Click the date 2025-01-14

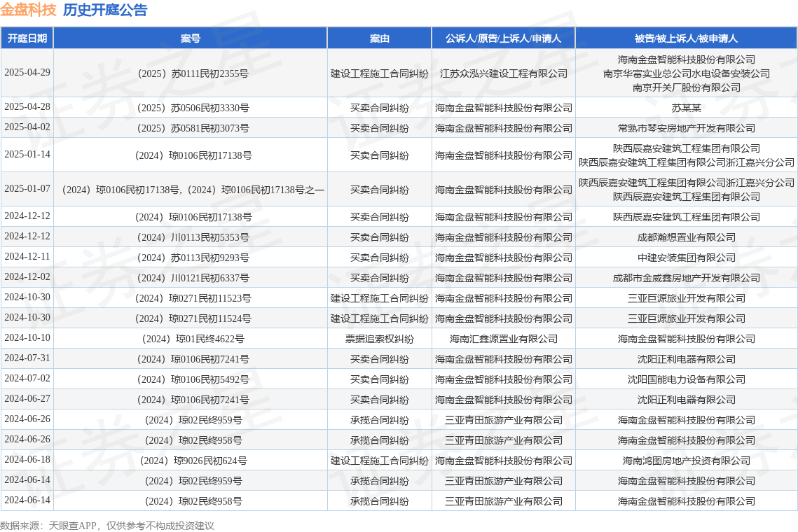click(x=27, y=154)
